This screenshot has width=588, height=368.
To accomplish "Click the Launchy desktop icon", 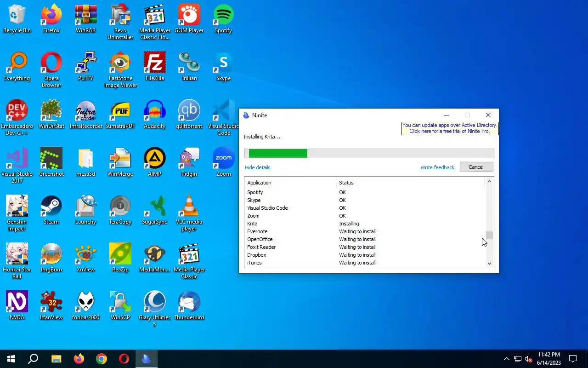I will coord(86,210).
